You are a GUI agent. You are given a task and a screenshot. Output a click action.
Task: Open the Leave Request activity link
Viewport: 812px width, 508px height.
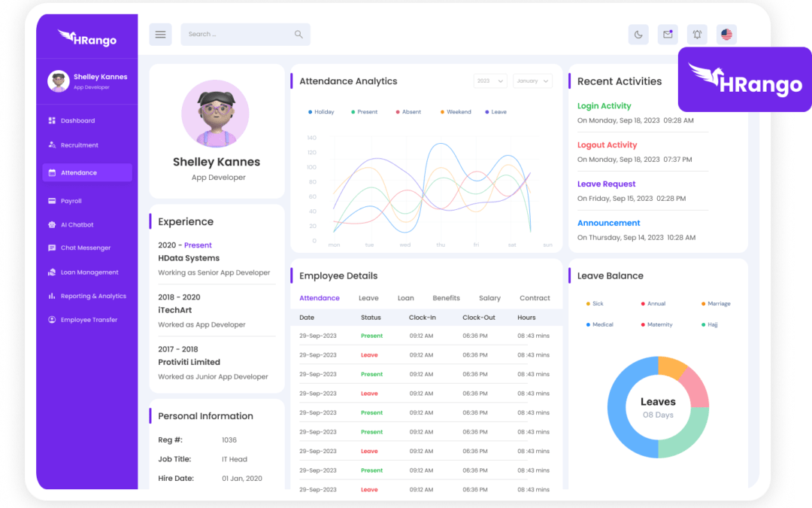pyautogui.click(x=606, y=184)
